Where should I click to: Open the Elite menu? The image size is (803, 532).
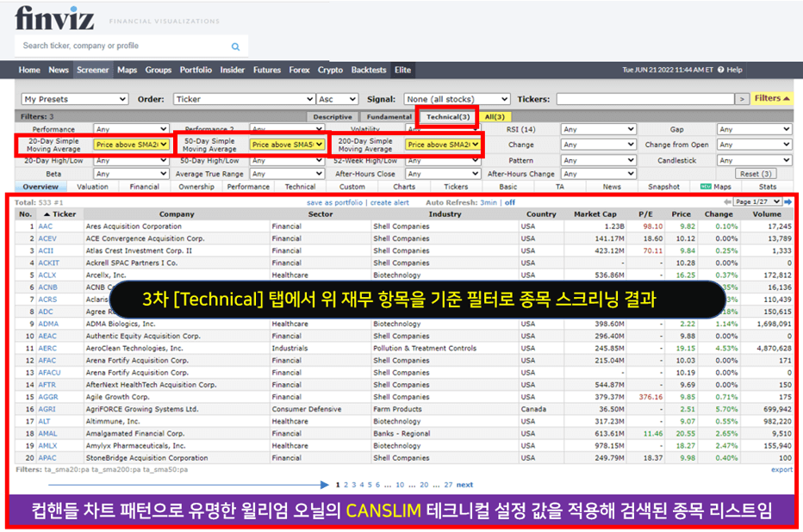point(402,70)
